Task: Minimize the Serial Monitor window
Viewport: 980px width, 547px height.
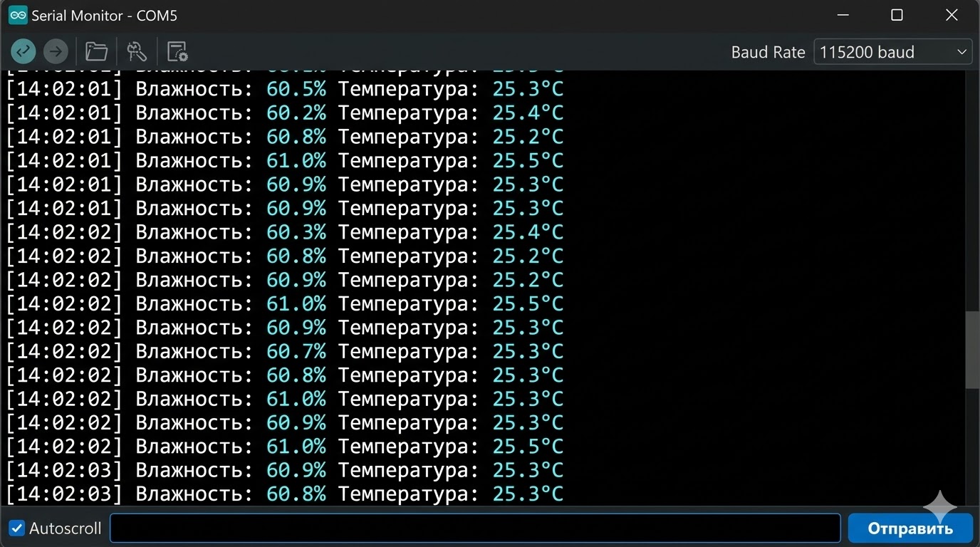Action: [x=843, y=15]
